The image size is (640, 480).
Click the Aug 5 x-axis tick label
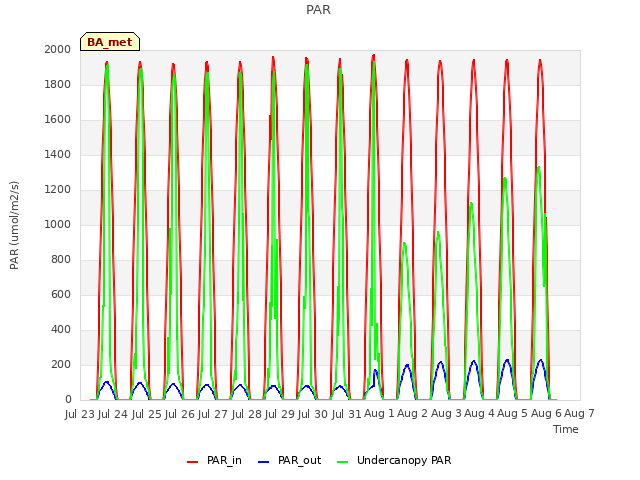513,414
